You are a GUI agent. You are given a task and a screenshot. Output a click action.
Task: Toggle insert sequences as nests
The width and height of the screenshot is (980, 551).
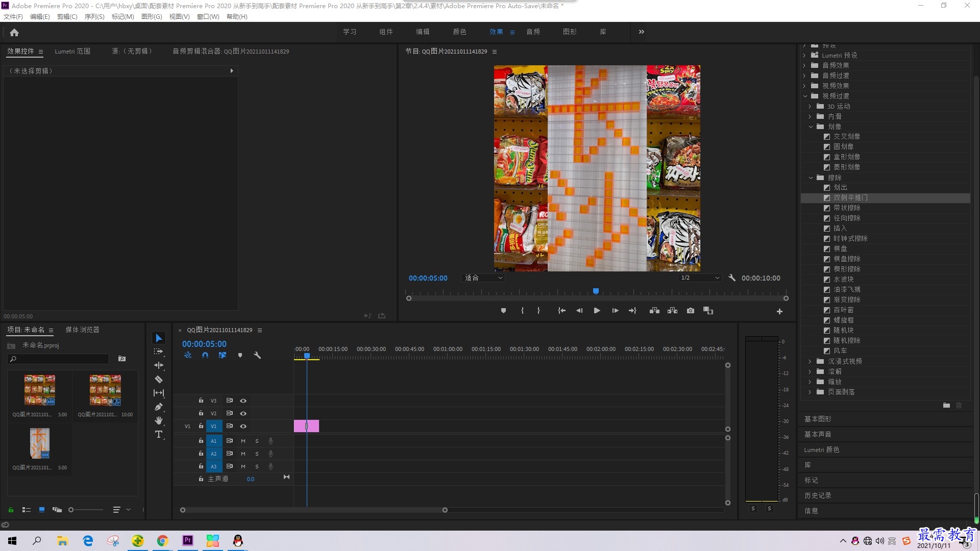click(x=188, y=355)
